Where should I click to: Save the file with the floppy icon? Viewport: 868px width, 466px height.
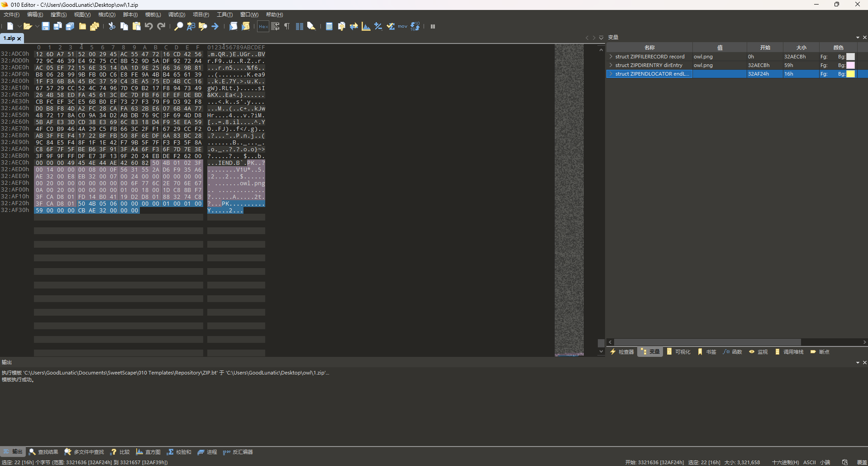tap(46, 26)
